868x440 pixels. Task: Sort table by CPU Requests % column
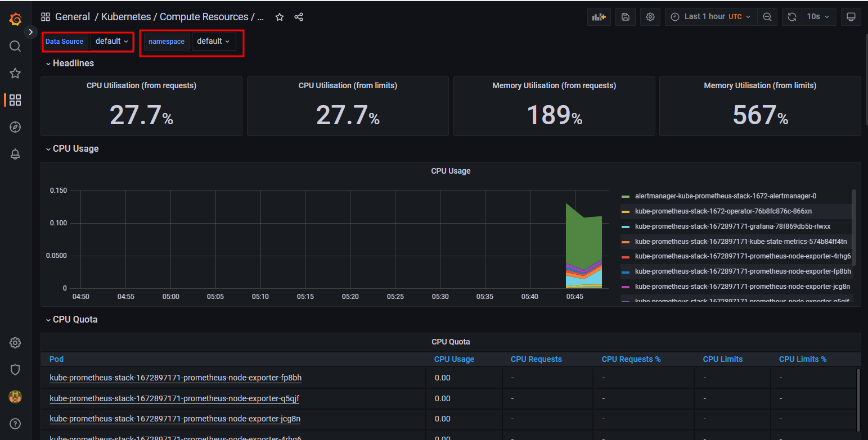click(631, 359)
